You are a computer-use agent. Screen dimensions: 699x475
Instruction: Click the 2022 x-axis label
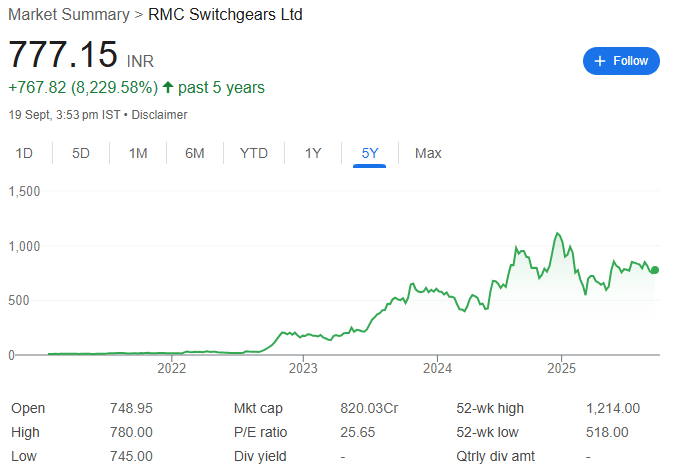[172, 369]
